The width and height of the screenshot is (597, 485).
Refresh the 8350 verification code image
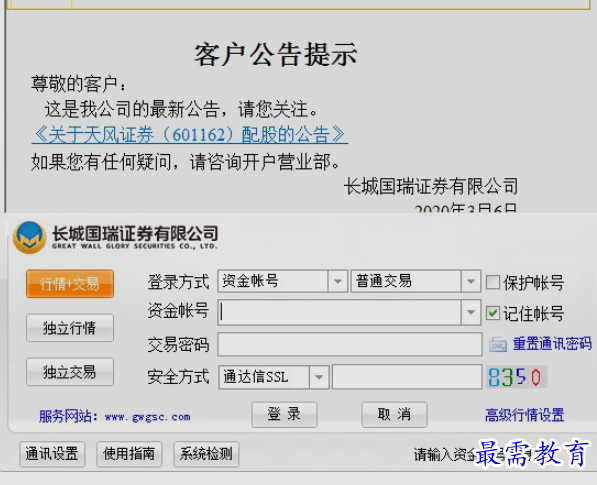(x=516, y=377)
